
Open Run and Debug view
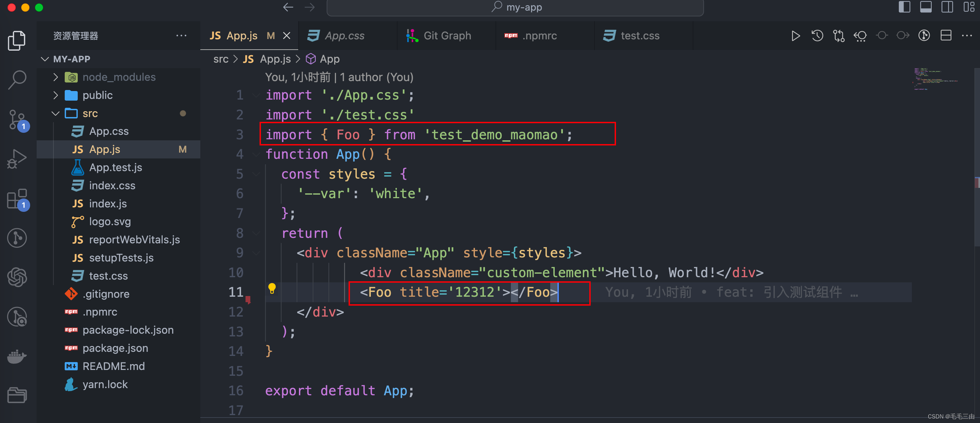[x=17, y=159]
